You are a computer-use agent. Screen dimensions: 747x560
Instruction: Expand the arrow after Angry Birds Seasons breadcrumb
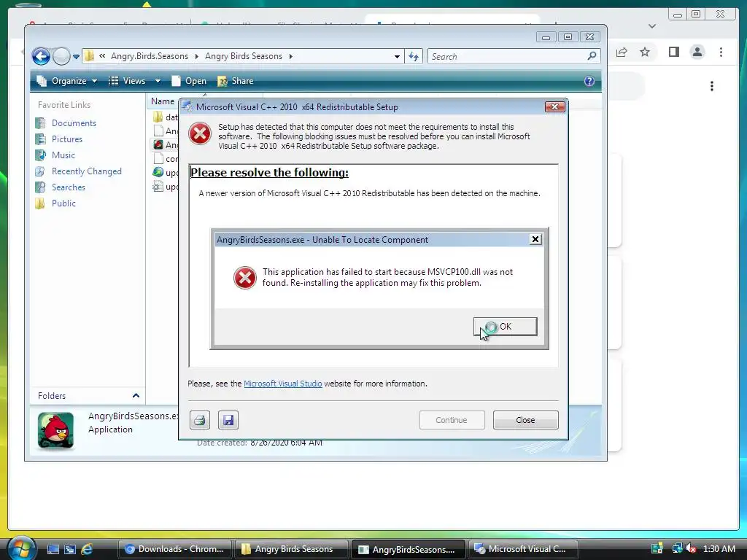point(290,56)
